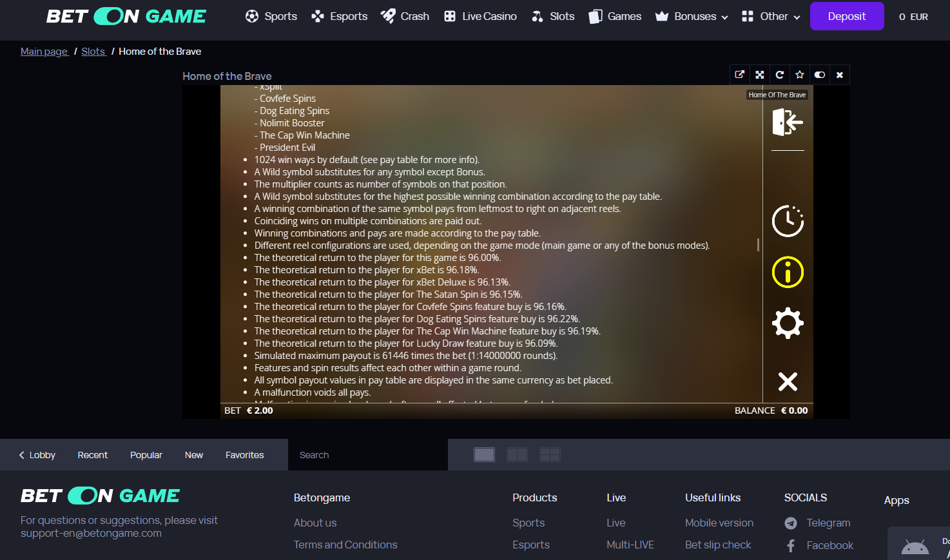
Task: Open the Crash games page
Action: pyautogui.click(x=405, y=16)
